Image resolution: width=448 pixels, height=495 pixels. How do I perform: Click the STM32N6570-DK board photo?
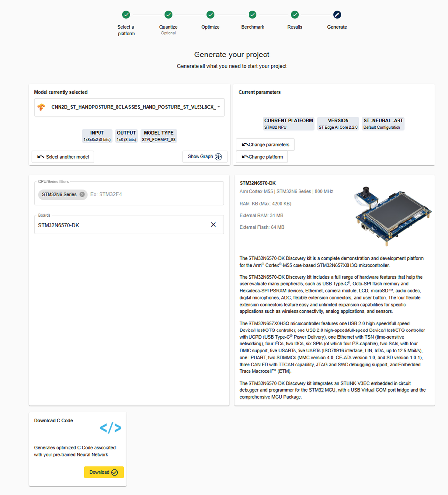click(392, 216)
